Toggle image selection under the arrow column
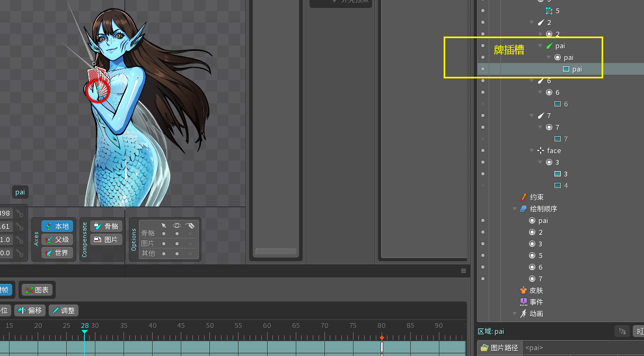 pyautogui.click(x=164, y=244)
